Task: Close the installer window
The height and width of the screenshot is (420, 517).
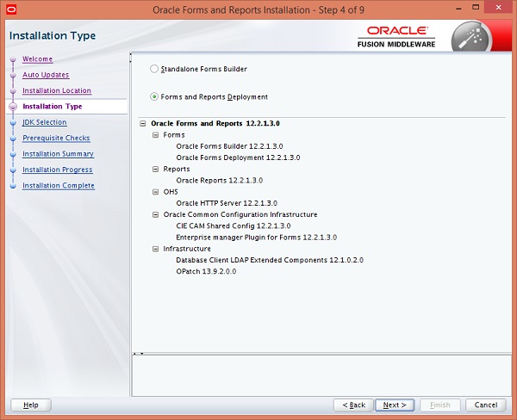Action: pos(499,8)
